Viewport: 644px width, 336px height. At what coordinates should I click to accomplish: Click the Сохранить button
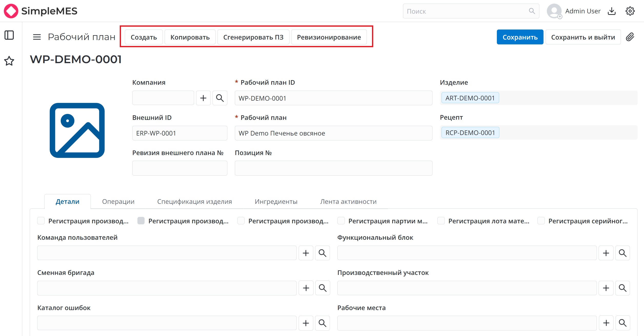pyautogui.click(x=520, y=37)
